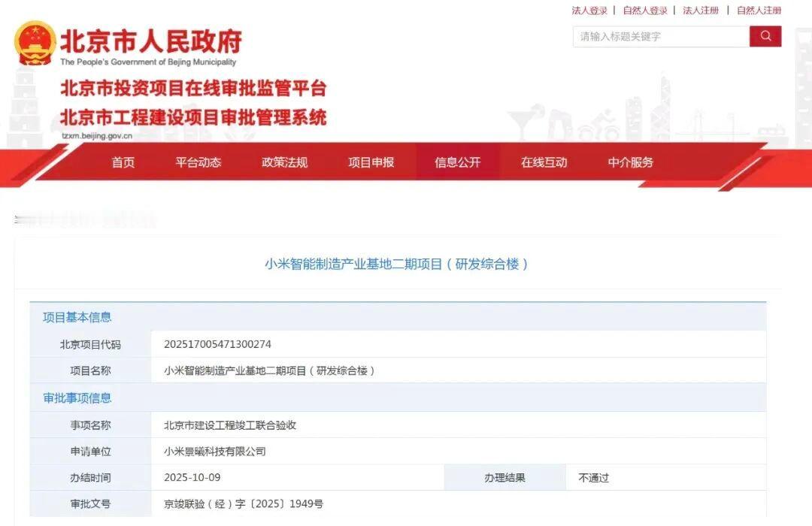Click the 事项名称 label
Viewport: 812px width, 526px height.
(x=91, y=425)
